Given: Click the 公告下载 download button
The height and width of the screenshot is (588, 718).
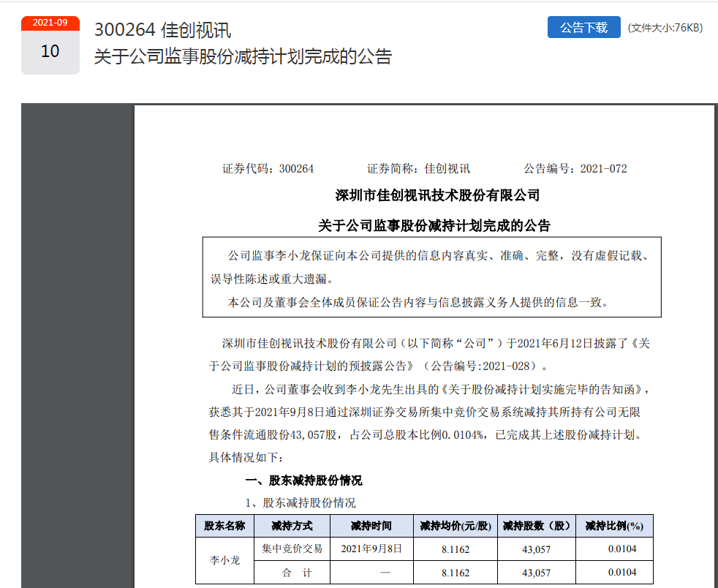Looking at the screenshot, I should coord(584,28).
